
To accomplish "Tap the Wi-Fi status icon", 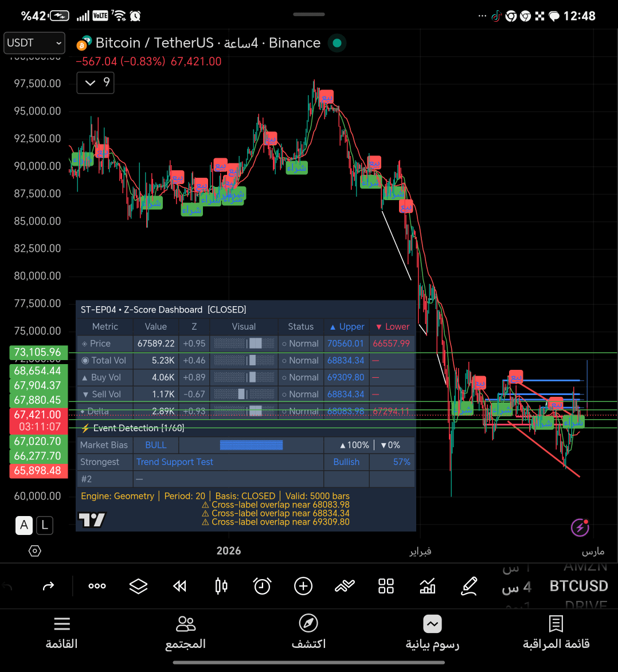I will click(119, 16).
